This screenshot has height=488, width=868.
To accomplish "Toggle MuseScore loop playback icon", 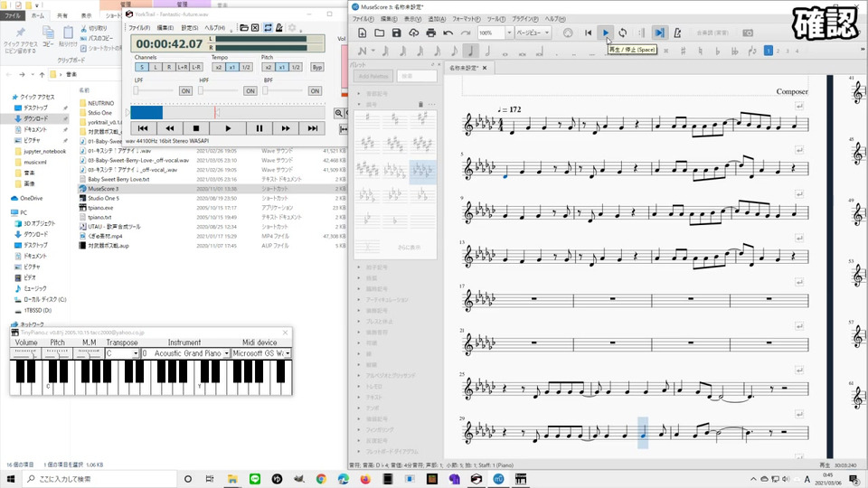I will pyautogui.click(x=623, y=33).
